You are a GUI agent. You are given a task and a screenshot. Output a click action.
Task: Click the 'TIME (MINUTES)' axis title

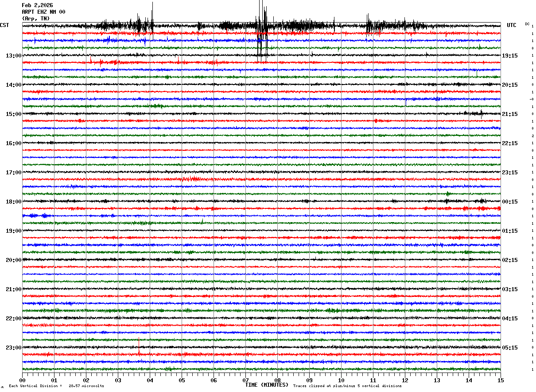pyautogui.click(x=267, y=385)
